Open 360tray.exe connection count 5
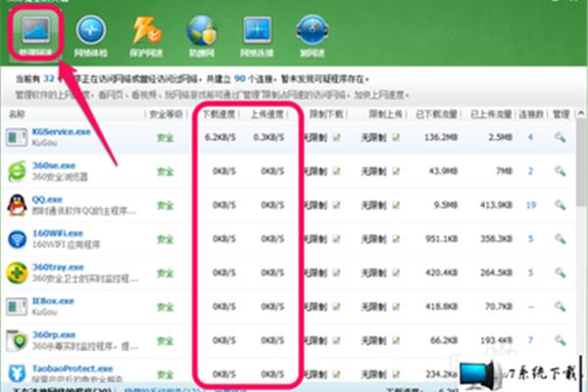 530,272
